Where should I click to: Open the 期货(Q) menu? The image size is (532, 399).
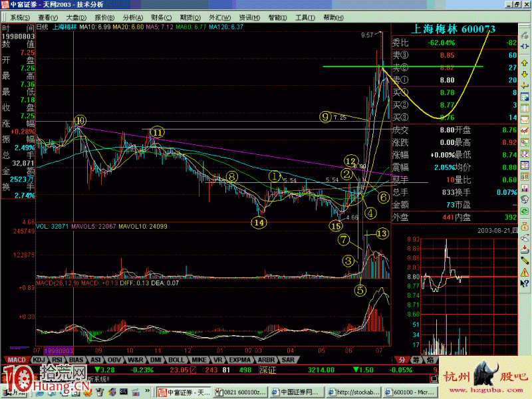tap(190, 18)
